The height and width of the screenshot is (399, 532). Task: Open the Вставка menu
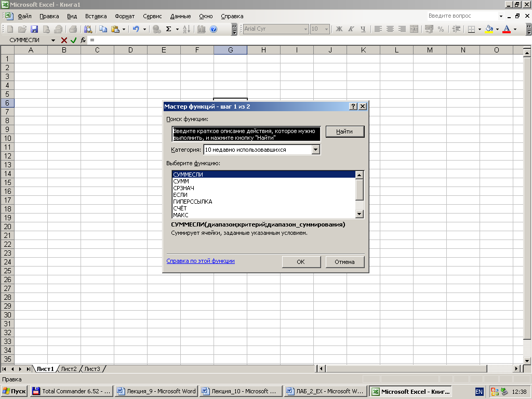click(96, 16)
